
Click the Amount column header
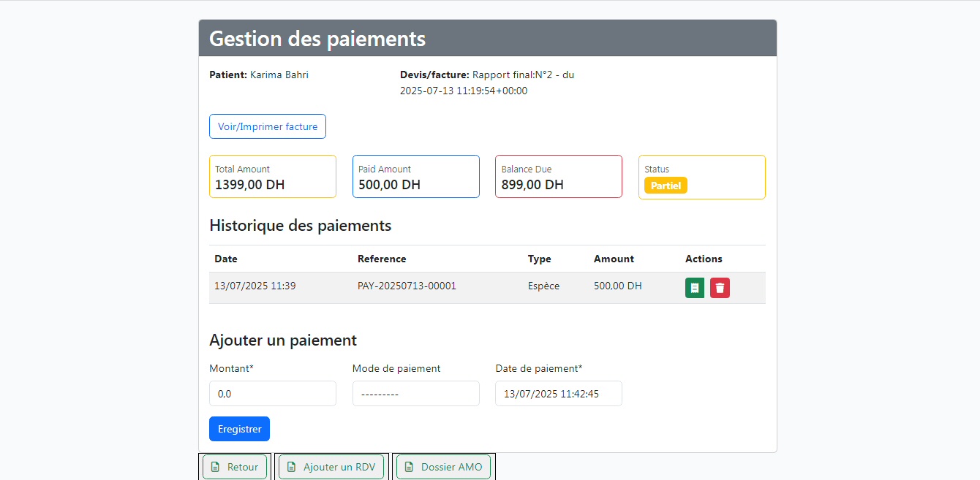click(614, 259)
